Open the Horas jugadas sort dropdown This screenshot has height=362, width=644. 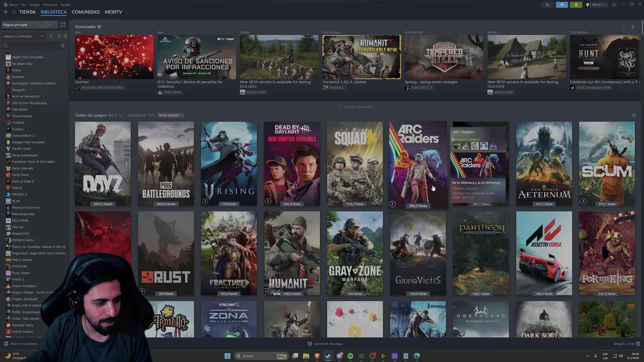pyautogui.click(x=171, y=115)
